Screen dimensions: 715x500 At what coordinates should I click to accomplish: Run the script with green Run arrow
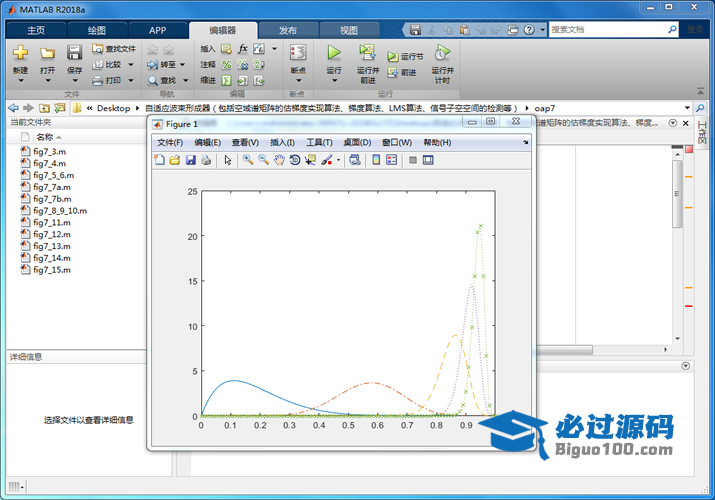(334, 53)
